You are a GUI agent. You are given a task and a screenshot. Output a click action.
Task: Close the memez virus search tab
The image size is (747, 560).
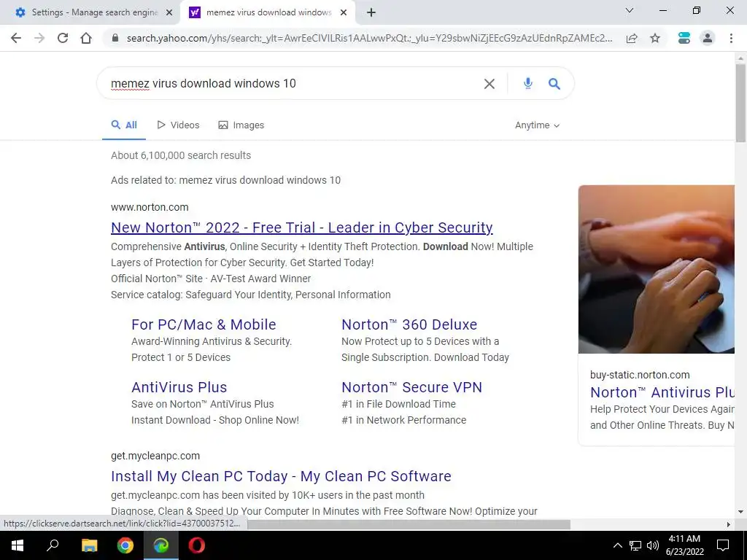344,13
